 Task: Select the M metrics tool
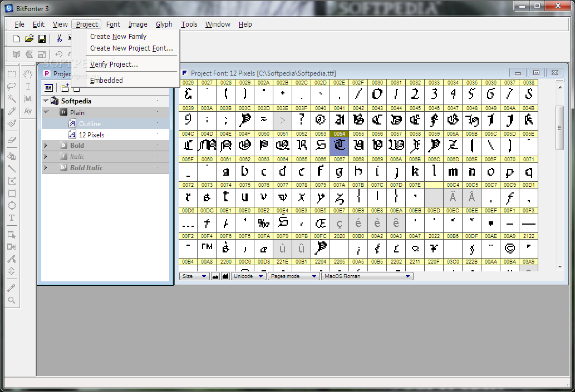point(28,98)
